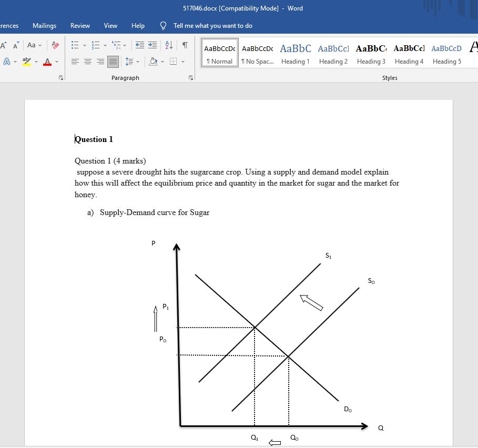Apply yellow text highlight color
The height and width of the screenshot is (448, 478).
(27, 62)
